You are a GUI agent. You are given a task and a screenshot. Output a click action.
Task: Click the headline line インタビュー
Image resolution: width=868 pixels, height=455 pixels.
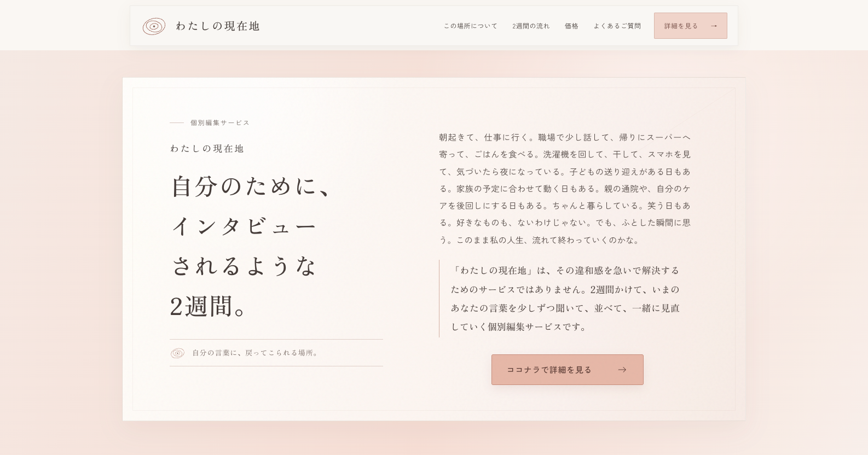244,226
